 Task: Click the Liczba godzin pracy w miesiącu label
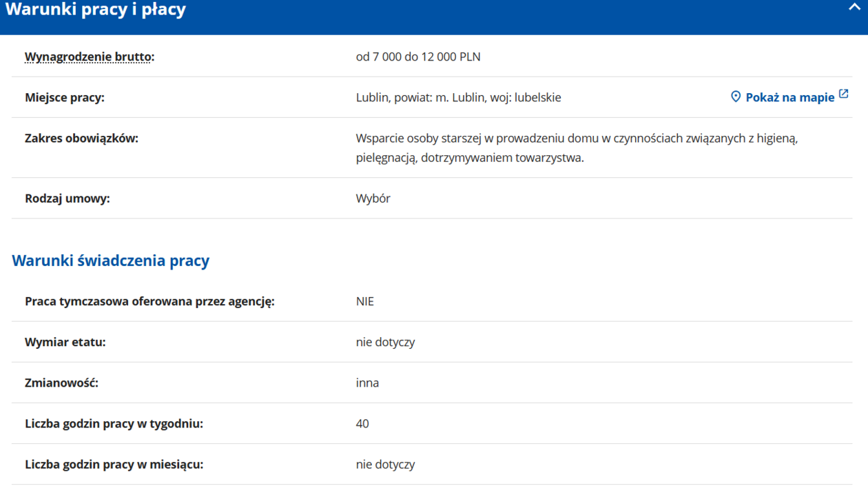[114, 464]
